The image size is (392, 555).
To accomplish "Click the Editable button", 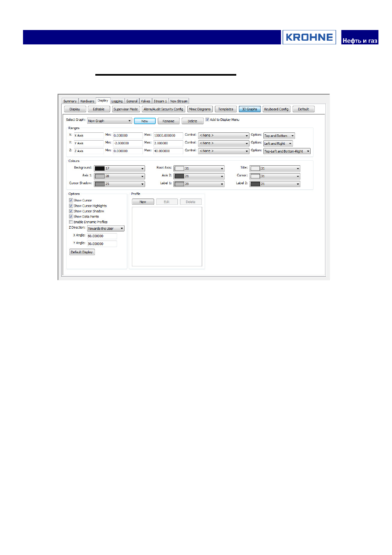I will click(99, 109).
